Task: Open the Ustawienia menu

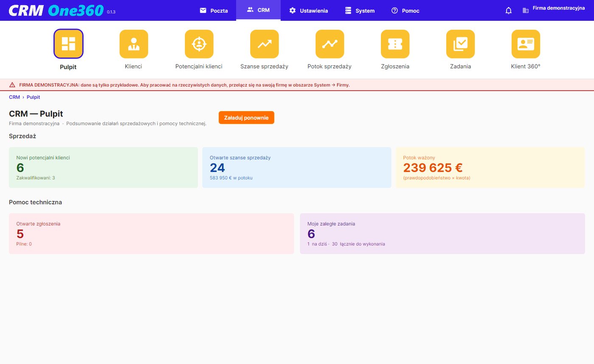Action: [x=308, y=11]
